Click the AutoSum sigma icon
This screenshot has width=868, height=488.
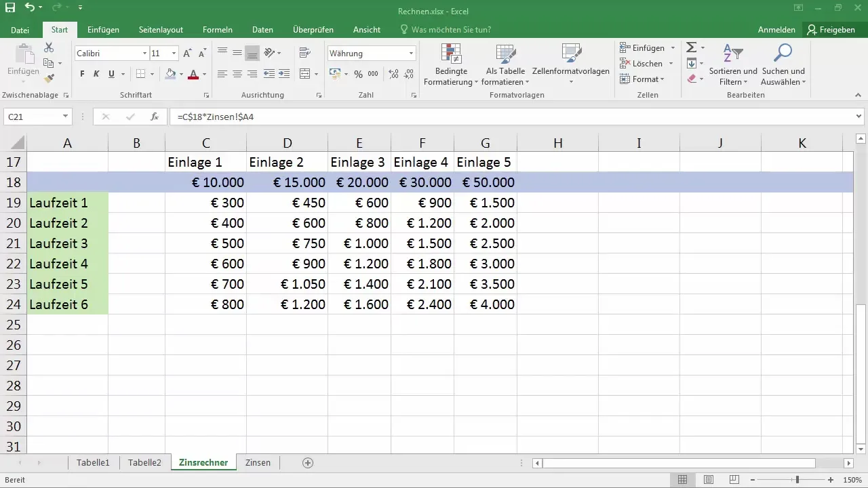tap(691, 47)
